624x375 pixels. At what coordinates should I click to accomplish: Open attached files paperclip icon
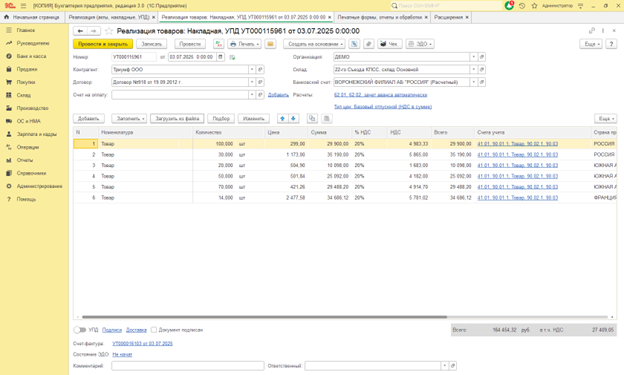[x=369, y=44]
